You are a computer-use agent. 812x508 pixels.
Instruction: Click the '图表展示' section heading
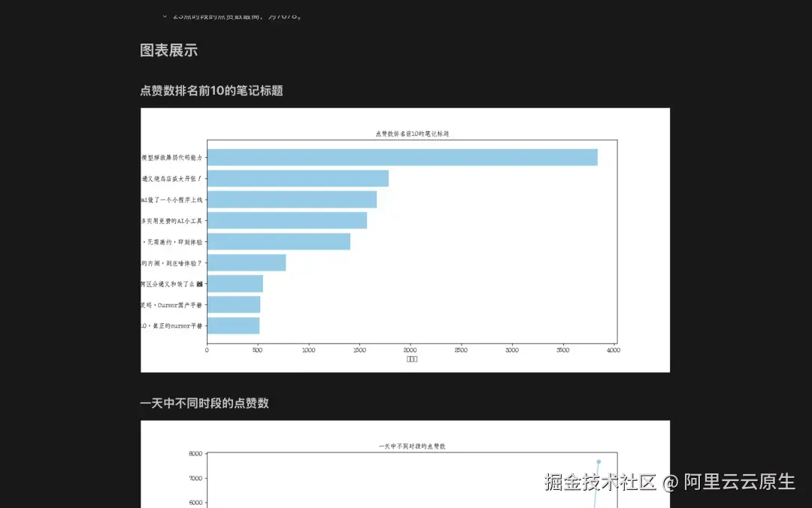(168, 50)
